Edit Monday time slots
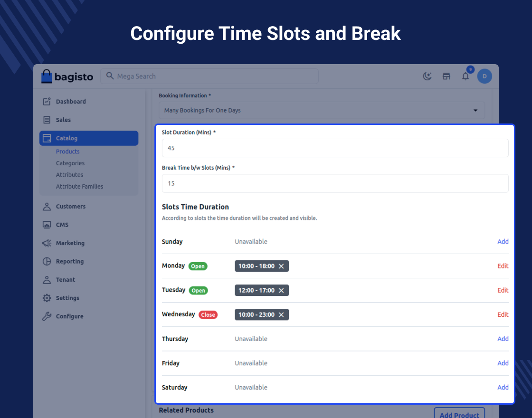Screen dimensions: 532x418 tap(503, 266)
